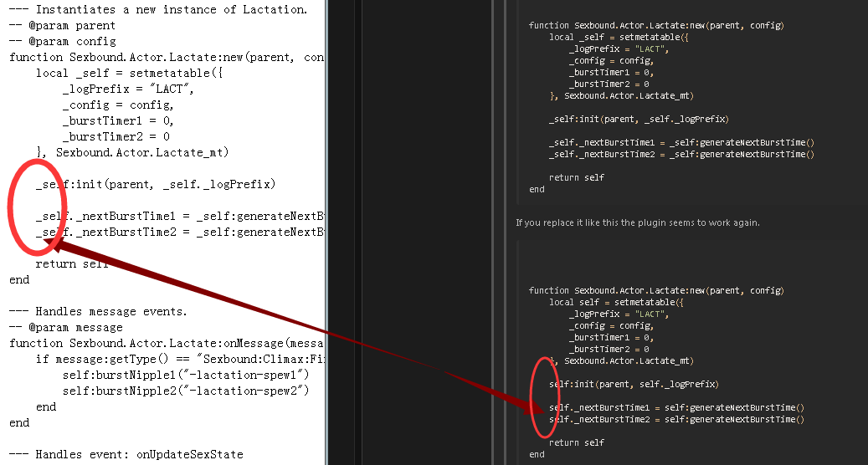Place cursor on 'local _self = setmetatable({' in left editor
Screen dimensions: 868x465
pyautogui.click(x=129, y=73)
